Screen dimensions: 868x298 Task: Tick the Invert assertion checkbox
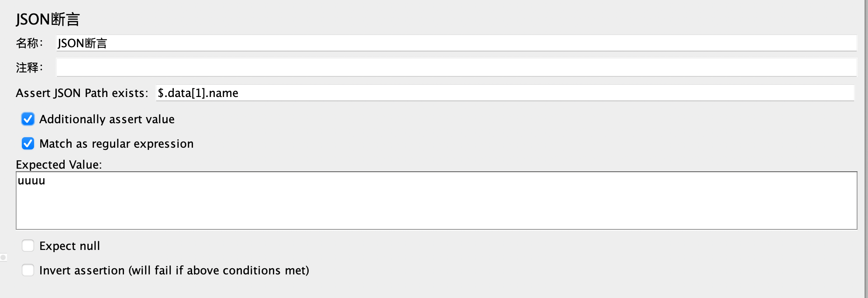point(28,270)
